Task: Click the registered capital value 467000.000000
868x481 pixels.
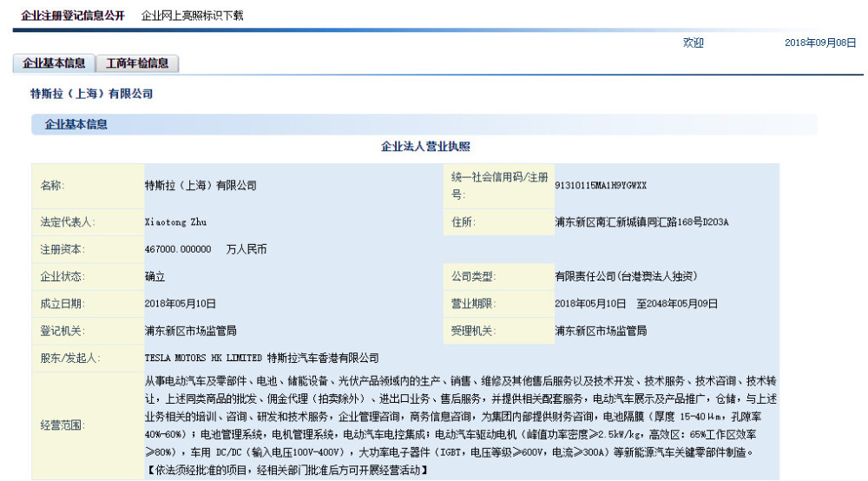Action: pos(178,249)
